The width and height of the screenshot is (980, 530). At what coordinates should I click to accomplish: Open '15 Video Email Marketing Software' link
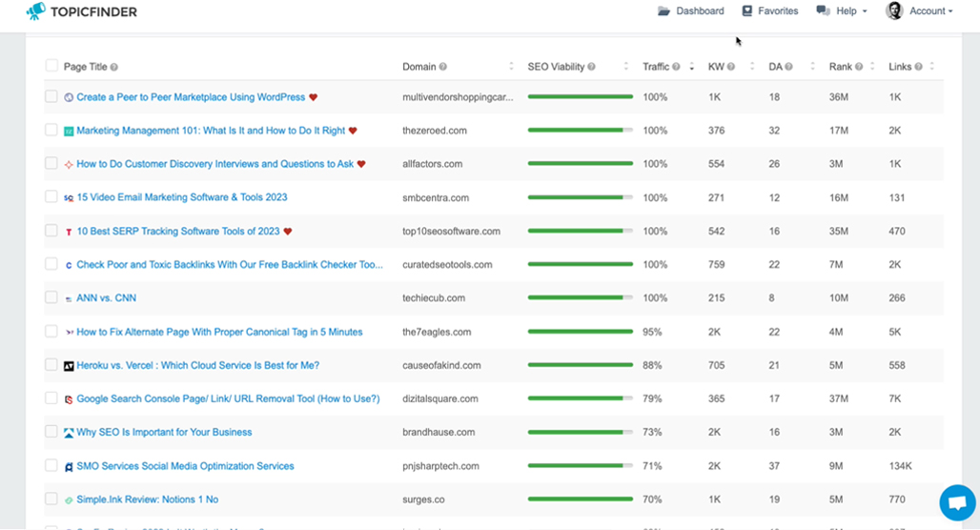click(182, 197)
